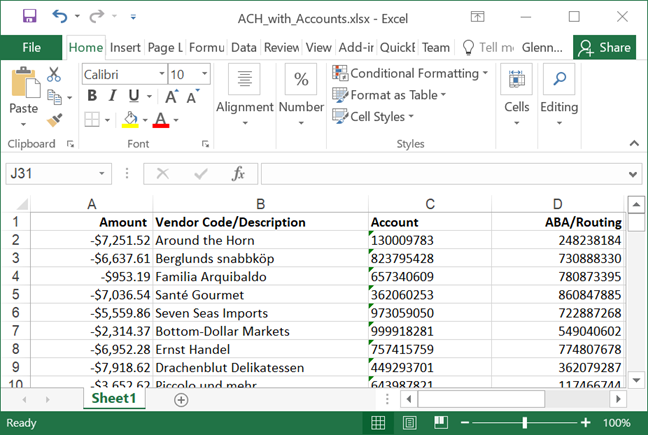The height and width of the screenshot is (435, 648).
Task: Click the Enter checkmark formula icon
Action: pos(201,174)
